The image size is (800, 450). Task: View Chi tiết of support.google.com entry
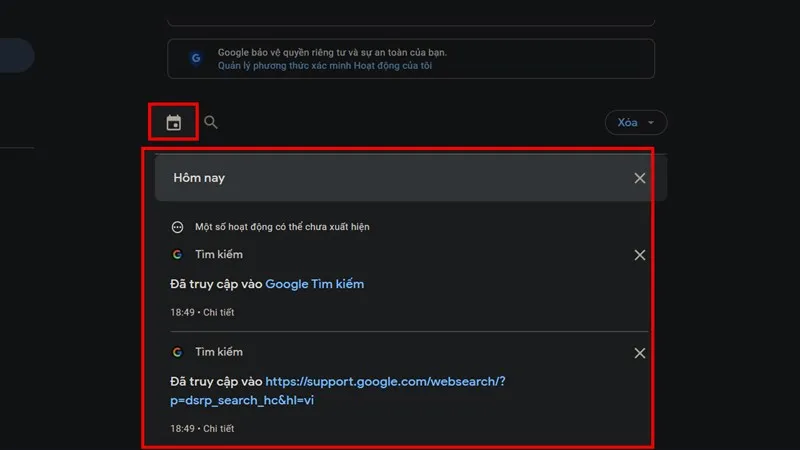point(218,428)
